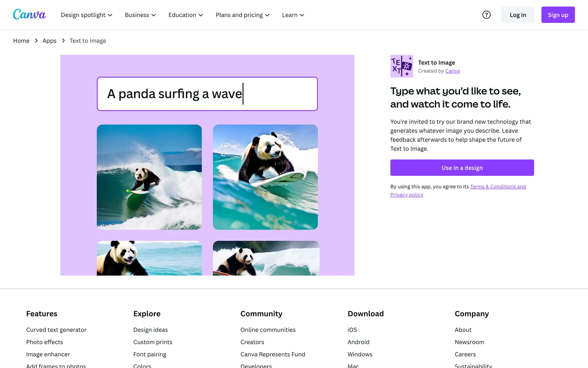The image size is (588, 368).
Task: Open the Learn menu
Action: (x=293, y=15)
